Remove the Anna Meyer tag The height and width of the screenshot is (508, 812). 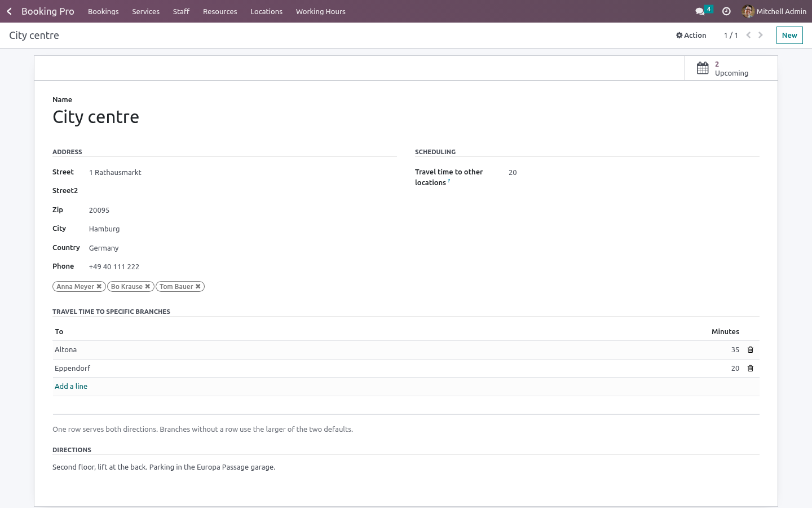(x=99, y=287)
